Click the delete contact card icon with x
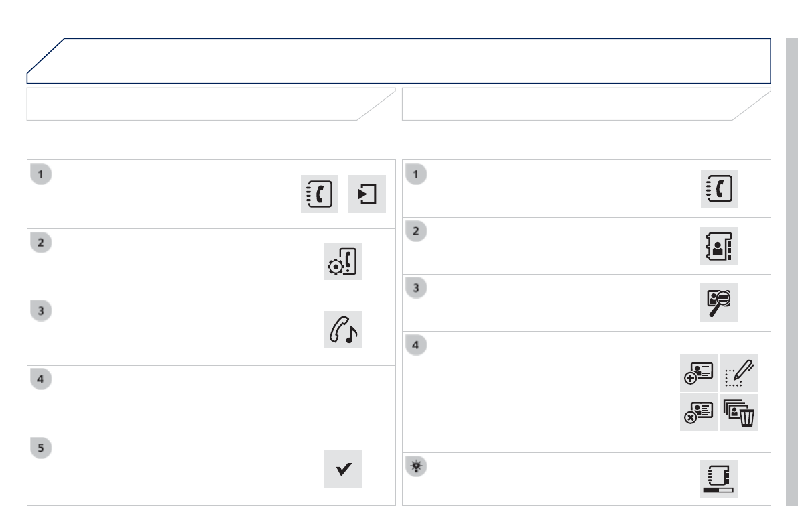 point(699,413)
